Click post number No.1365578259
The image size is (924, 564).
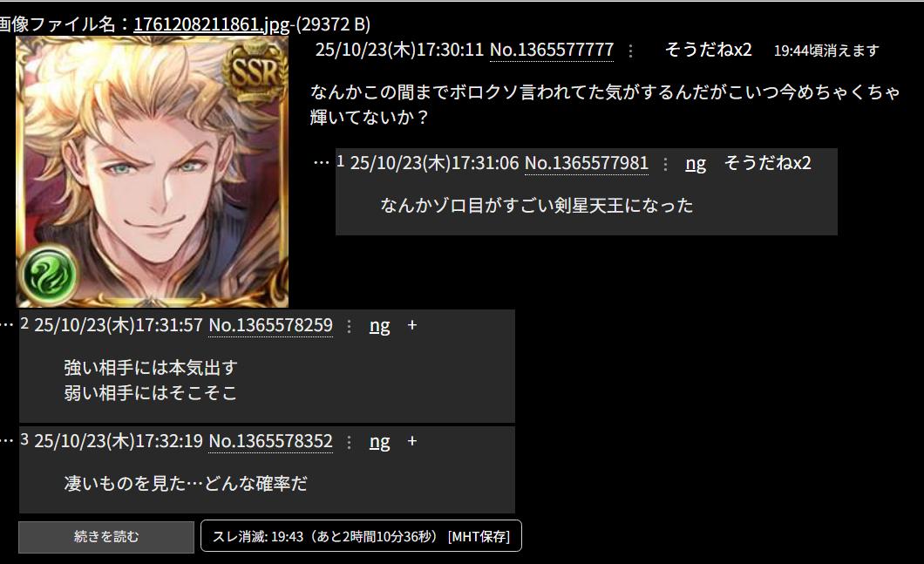point(270,325)
